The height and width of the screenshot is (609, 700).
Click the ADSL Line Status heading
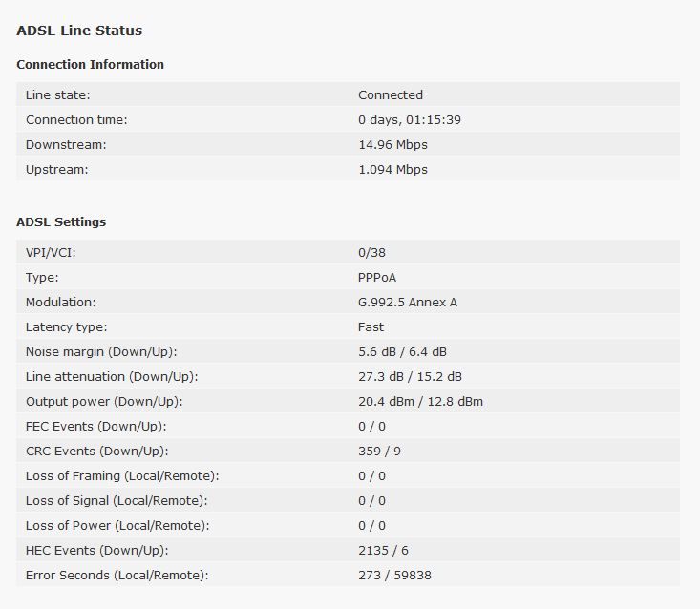79,31
